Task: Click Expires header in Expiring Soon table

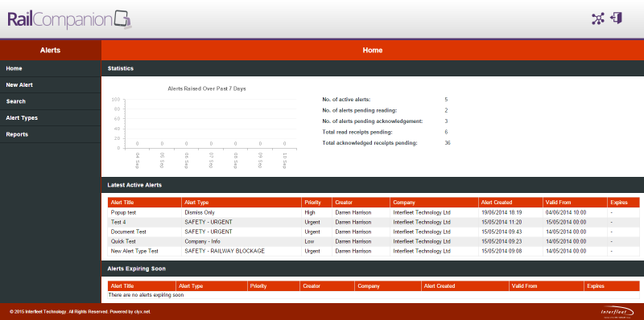Action: (612, 286)
